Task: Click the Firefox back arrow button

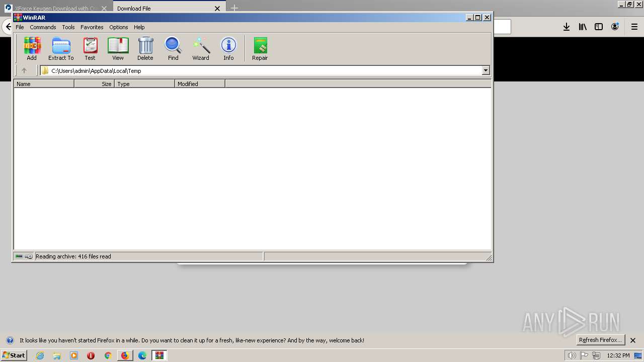Action: coord(7,27)
